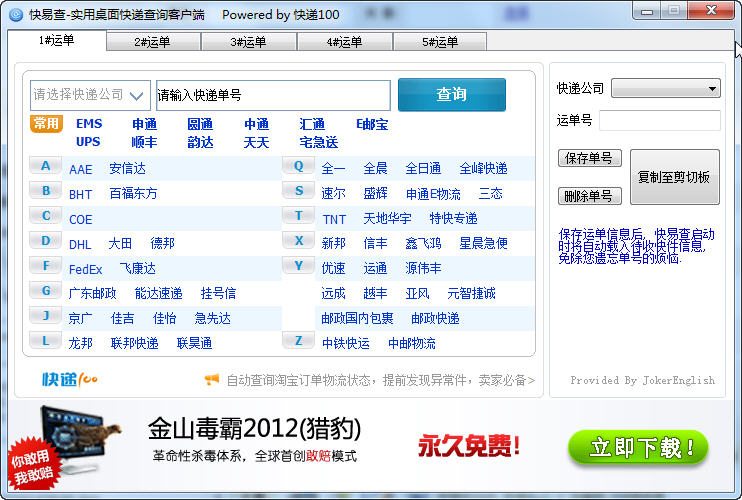Select letter Y index button
The height and width of the screenshot is (500, 742).
298,266
